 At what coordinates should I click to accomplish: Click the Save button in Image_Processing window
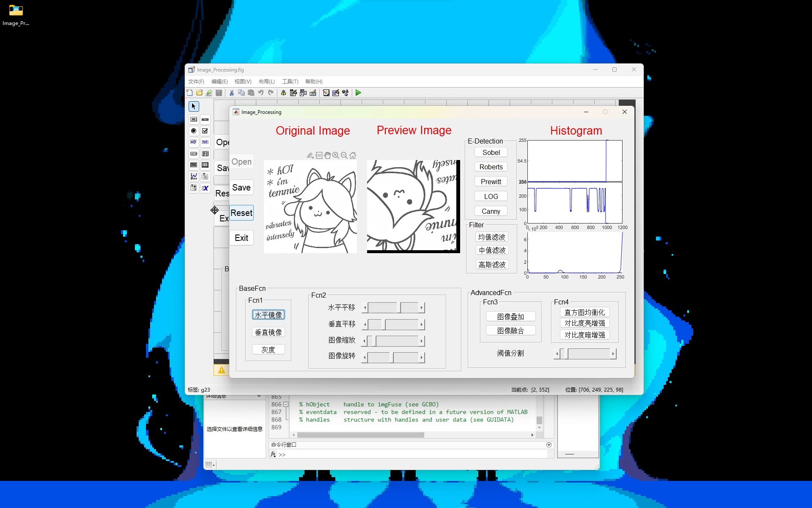[241, 188]
